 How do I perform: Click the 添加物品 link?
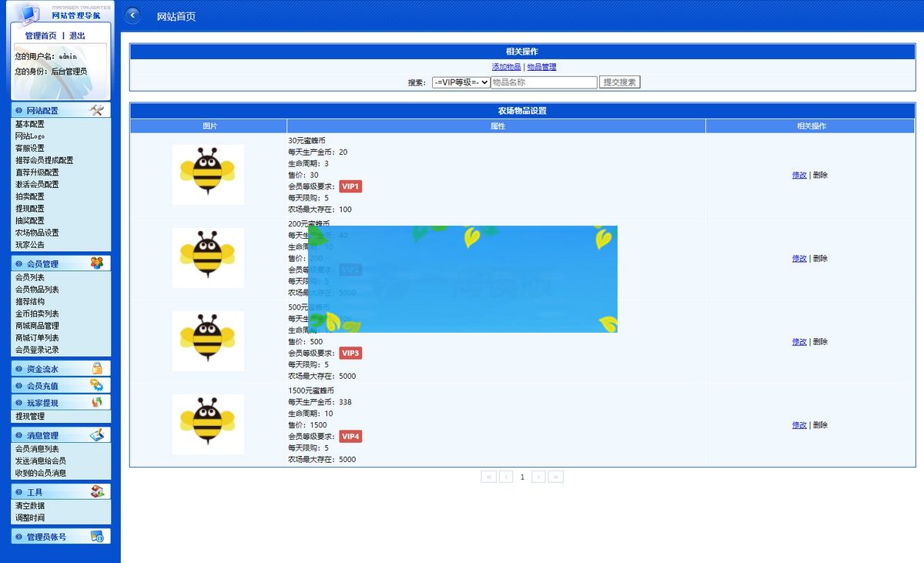pyautogui.click(x=506, y=67)
